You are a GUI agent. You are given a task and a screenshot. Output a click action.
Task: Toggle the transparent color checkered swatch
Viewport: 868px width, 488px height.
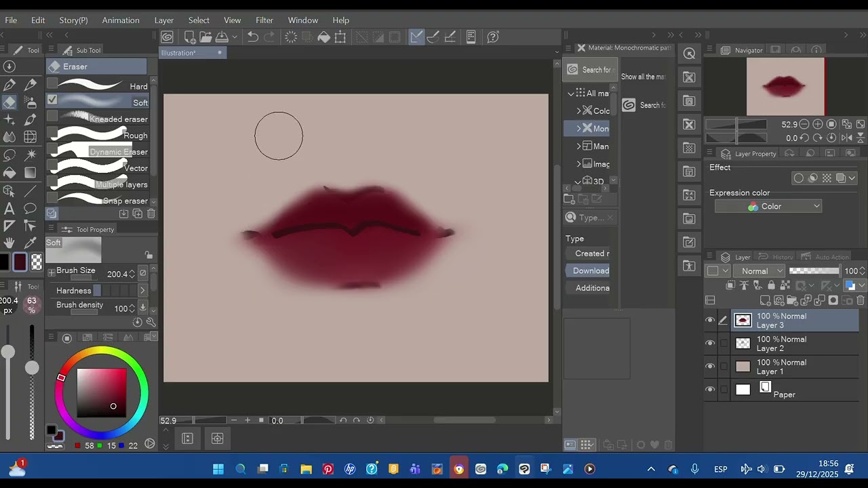click(x=37, y=262)
